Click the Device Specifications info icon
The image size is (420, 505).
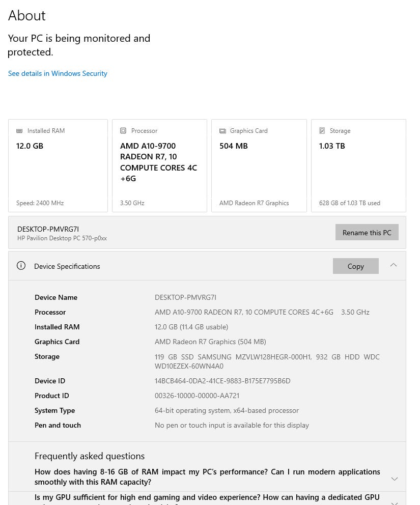[21, 266]
